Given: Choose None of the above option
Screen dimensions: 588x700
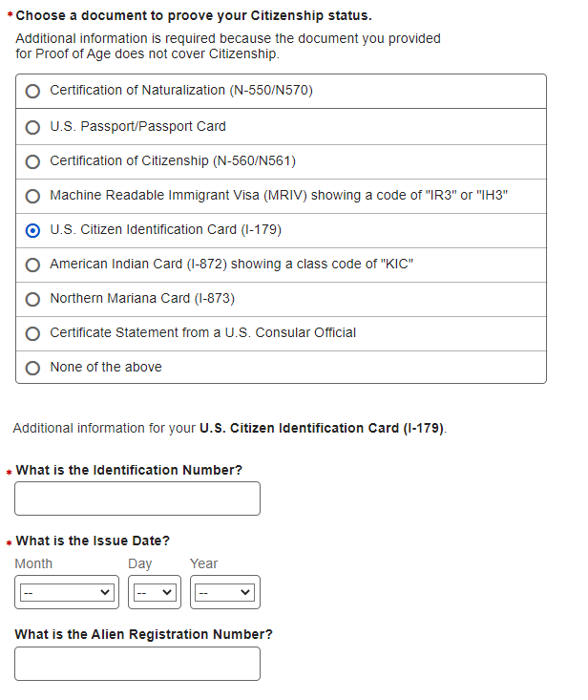Looking at the screenshot, I should (x=32, y=368).
